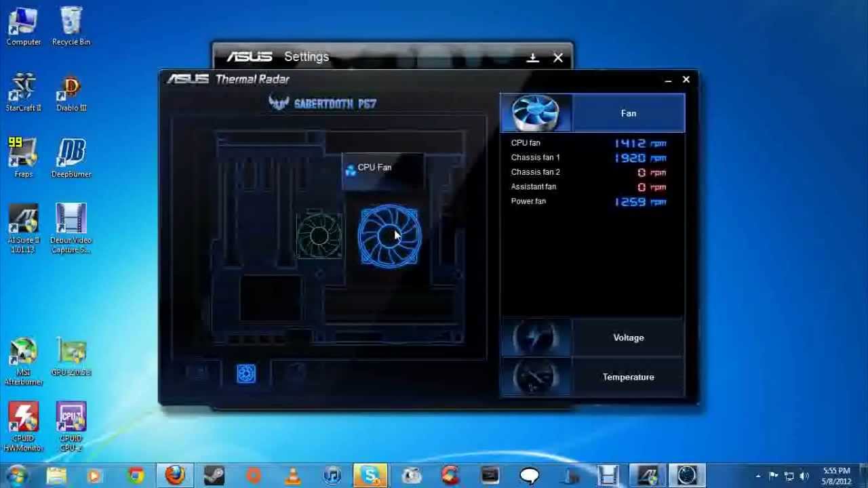Open the volume speaker tray icon

pyautogui.click(x=805, y=476)
